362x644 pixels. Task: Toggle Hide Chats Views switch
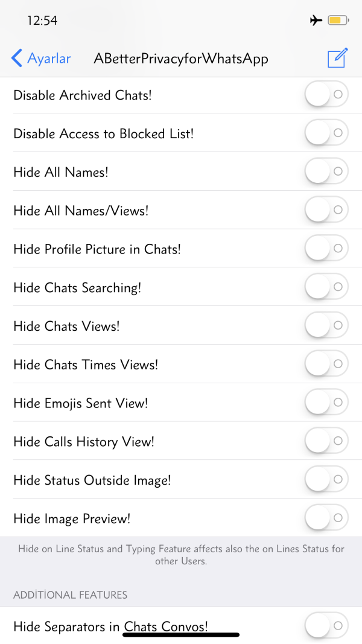(326, 326)
